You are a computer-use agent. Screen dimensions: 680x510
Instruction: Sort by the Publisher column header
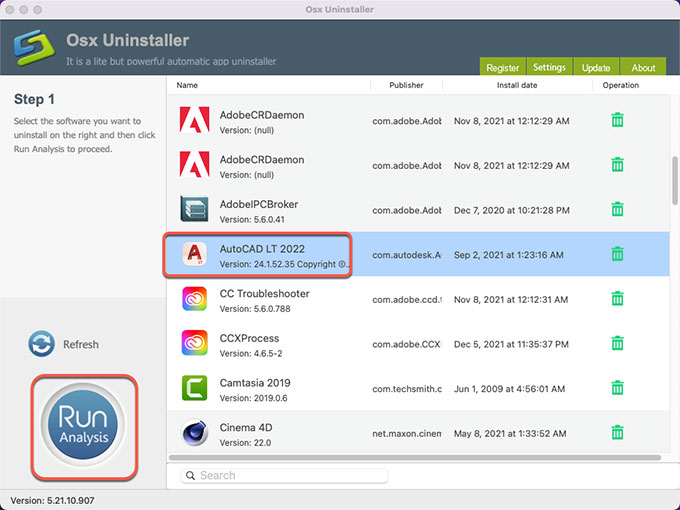406,85
